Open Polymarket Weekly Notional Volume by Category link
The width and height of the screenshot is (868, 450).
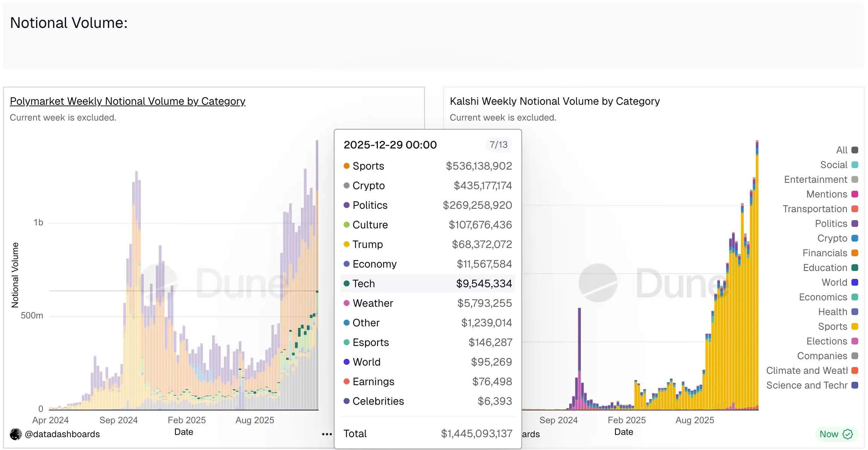point(127,101)
